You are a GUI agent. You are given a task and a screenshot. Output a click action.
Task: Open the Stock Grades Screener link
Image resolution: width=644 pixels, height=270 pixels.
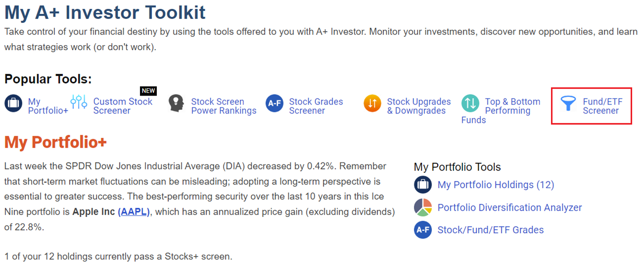click(316, 106)
